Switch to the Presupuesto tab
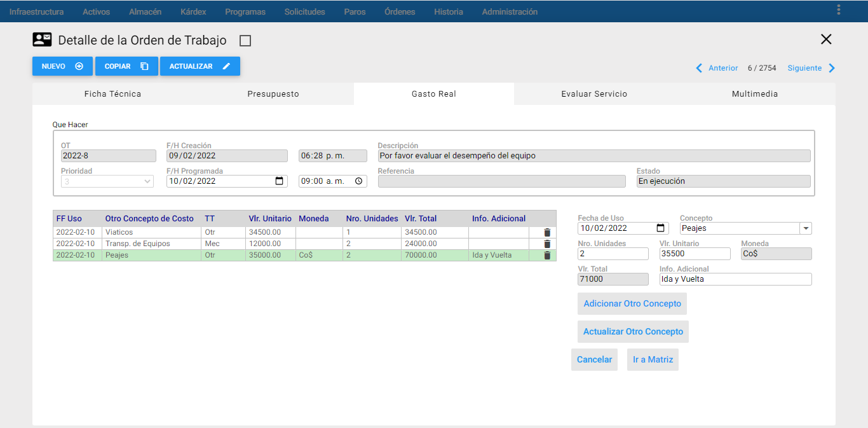Screen dimensions: 868x428 point(273,93)
